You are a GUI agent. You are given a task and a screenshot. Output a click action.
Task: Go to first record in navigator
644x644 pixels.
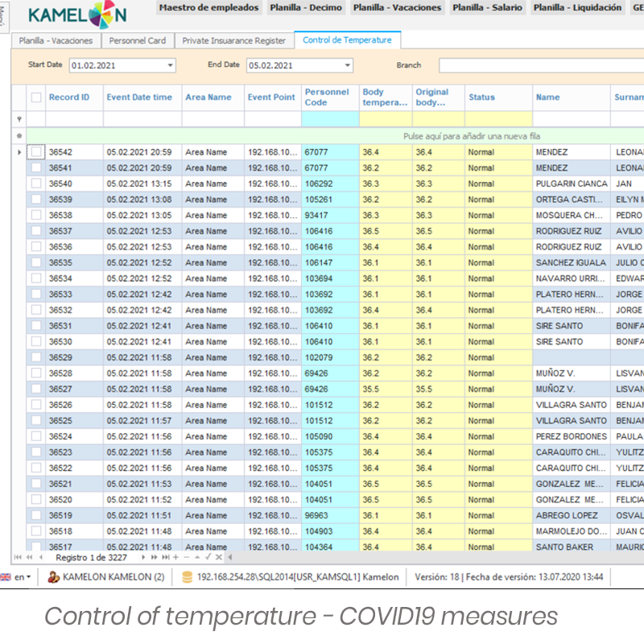point(18,557)
